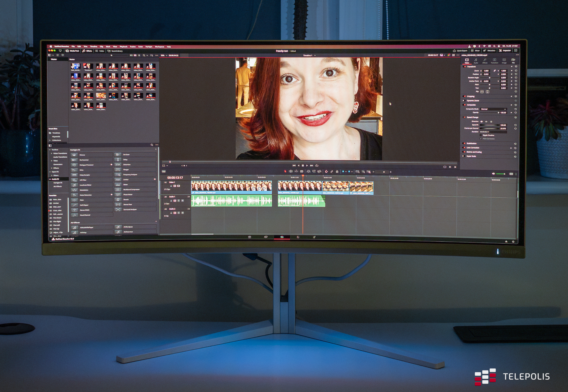Screen dimensions: 568x392
Task: Click the Position Lock padlock icon
Action: pos(337,172)
